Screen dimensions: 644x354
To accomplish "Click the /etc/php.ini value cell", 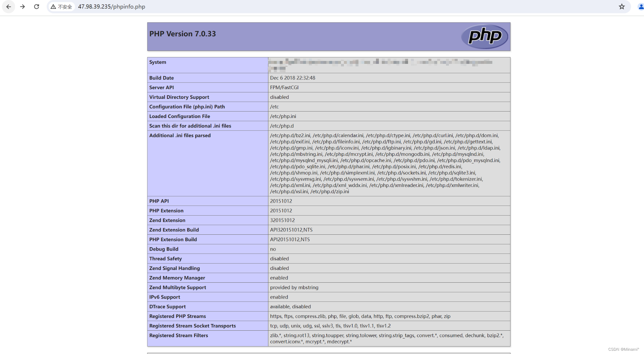I will (283, 116).
